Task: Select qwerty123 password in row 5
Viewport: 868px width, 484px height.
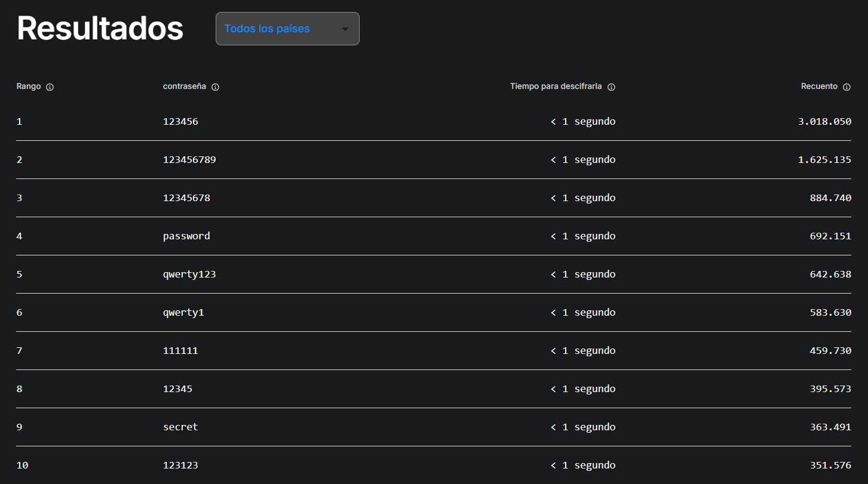Action: [x=189, y=275]
